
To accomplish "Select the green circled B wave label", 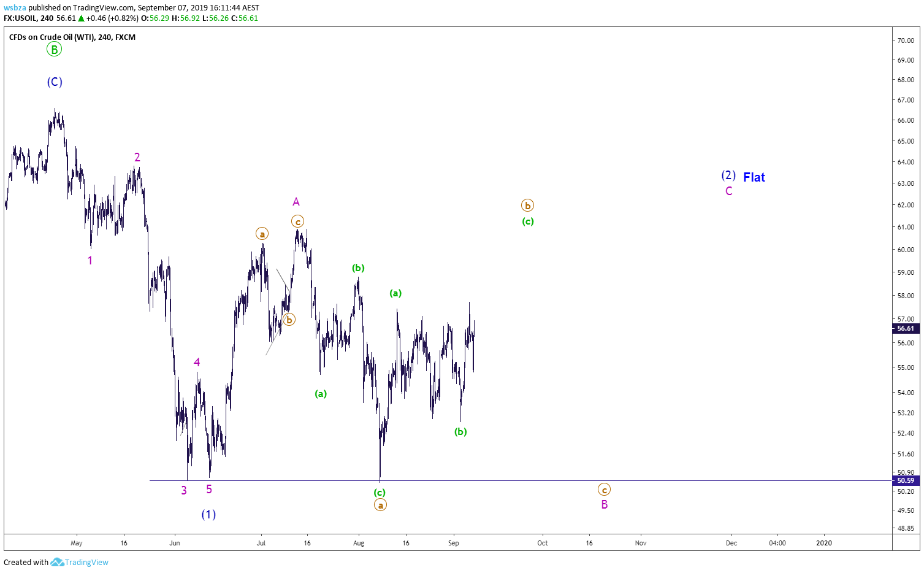I will click(55, 50).
